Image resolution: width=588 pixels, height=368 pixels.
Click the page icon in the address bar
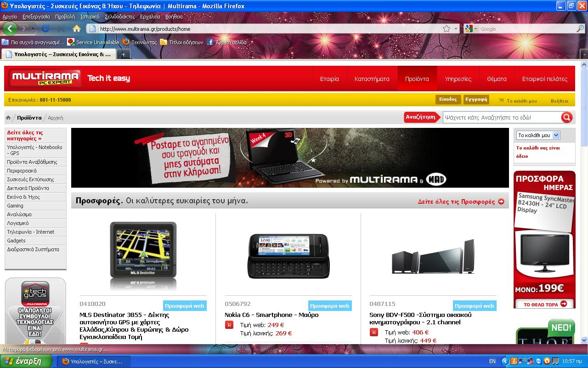92,29
